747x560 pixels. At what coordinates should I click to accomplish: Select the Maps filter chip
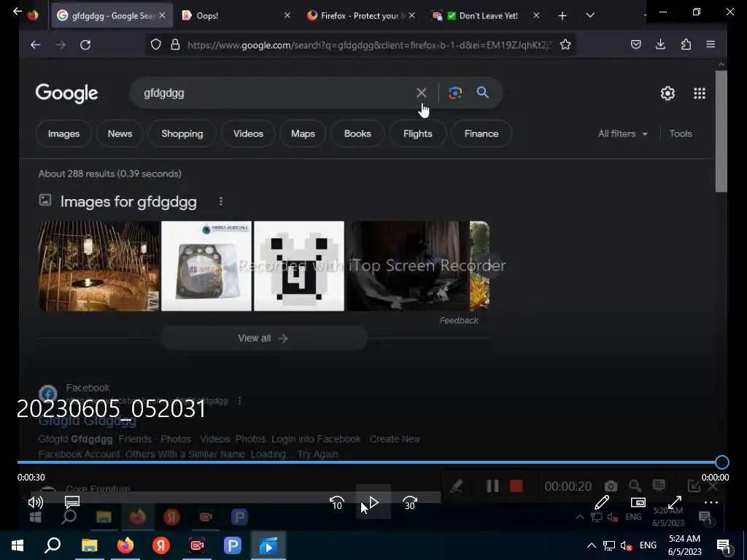click(303, 134)
